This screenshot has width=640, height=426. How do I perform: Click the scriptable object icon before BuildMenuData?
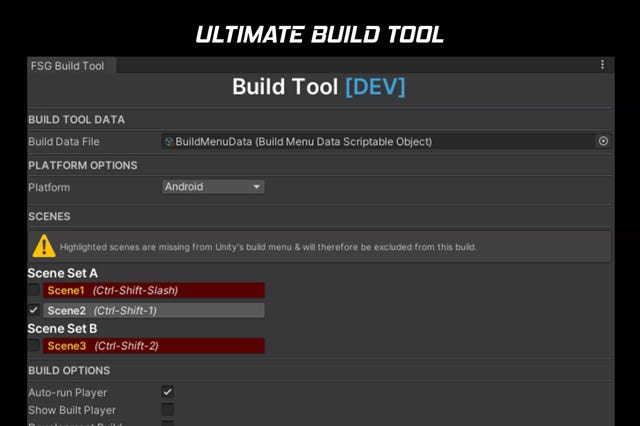(x=169, y=142)
